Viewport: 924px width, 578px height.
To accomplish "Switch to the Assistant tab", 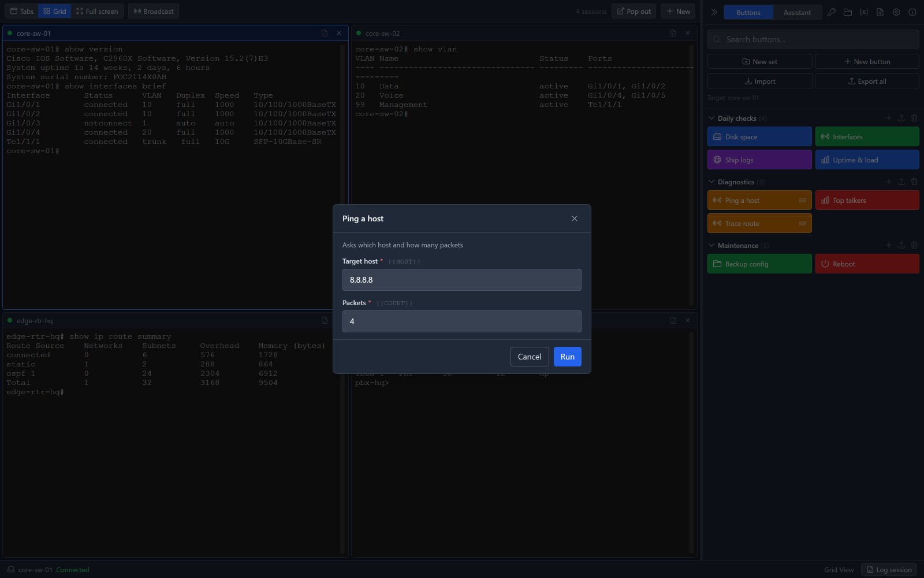I will (797, 13).
